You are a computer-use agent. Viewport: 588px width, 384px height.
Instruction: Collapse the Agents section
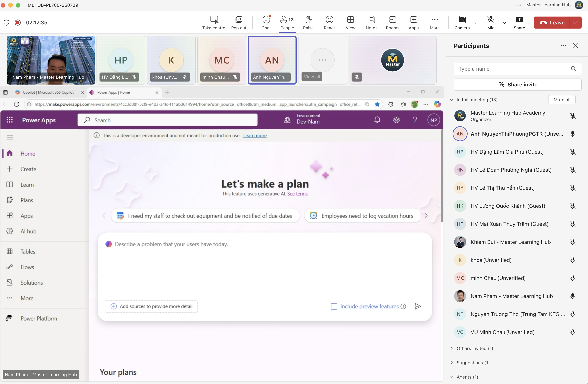(x=451, y=377)
